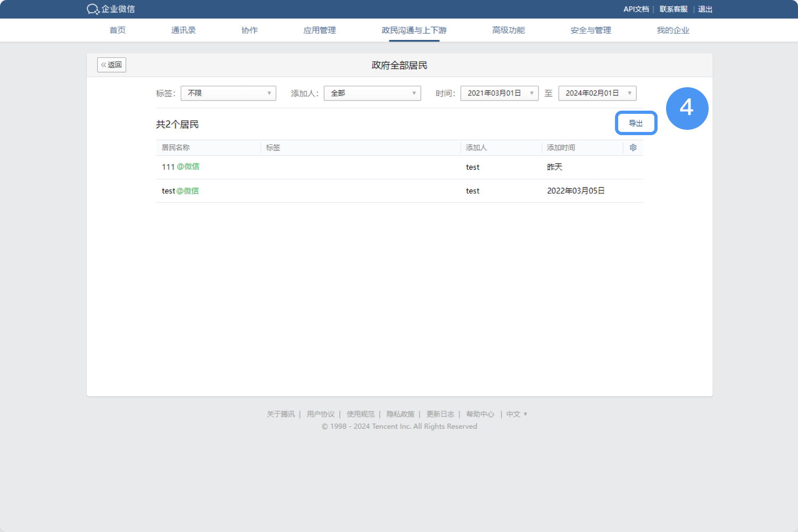Screen dimensions: 798x532
Task: Select the 我的企业 tab
Action: (672, 30)
